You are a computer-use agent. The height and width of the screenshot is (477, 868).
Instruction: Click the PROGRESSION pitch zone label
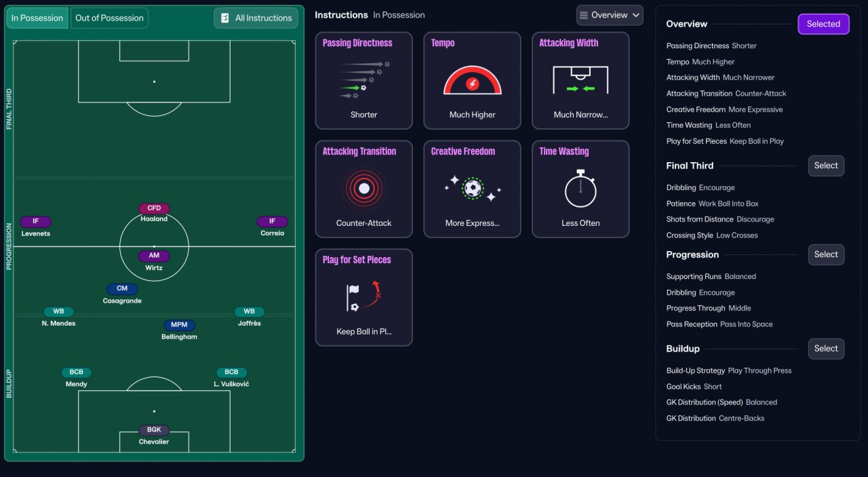point(9,246)
